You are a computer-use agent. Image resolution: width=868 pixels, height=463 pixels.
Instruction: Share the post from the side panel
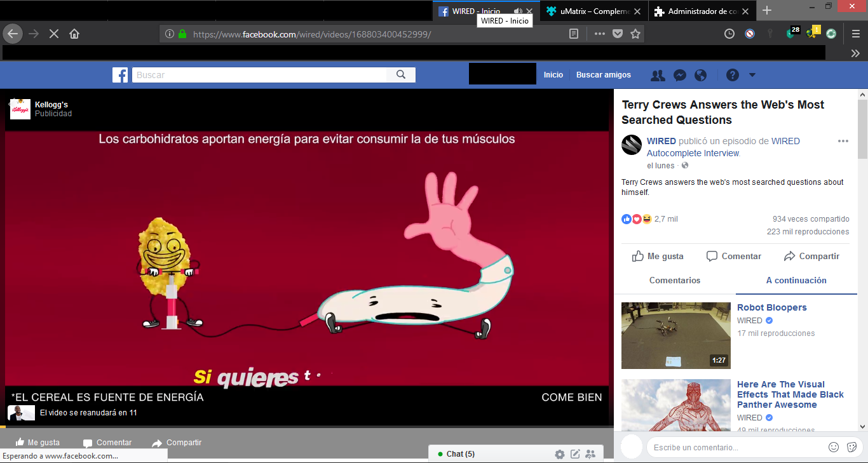point(811,257)
